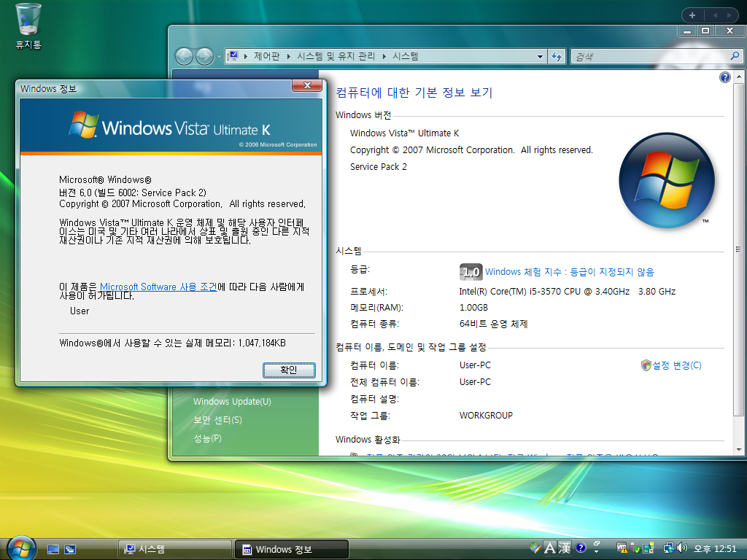
Task: Click Windows 정보 taskbar button
Action: point(292,549)
